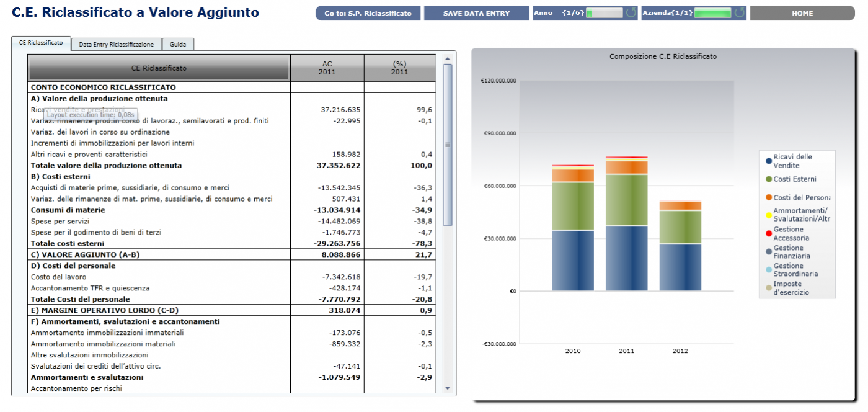Viewport: 868px width, 412px height.
Task: Click the table scrollbar down arrow
Action: tap(448, 388)
